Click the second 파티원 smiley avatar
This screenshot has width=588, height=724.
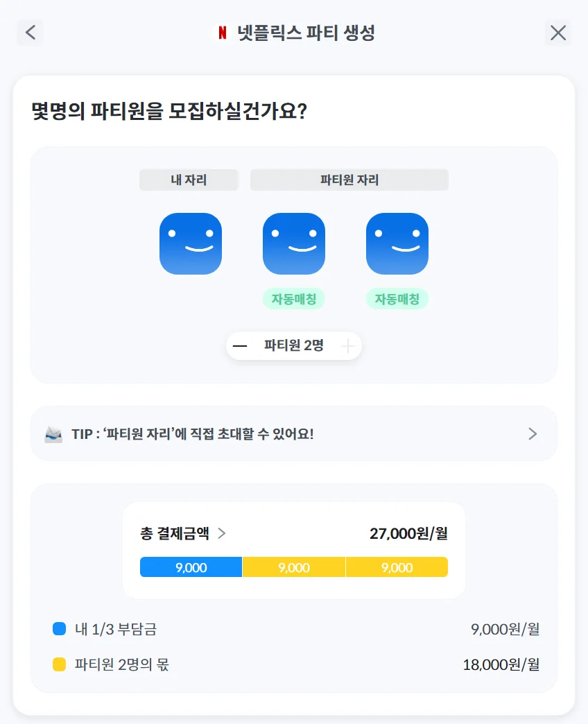click(x=397, y=243)
